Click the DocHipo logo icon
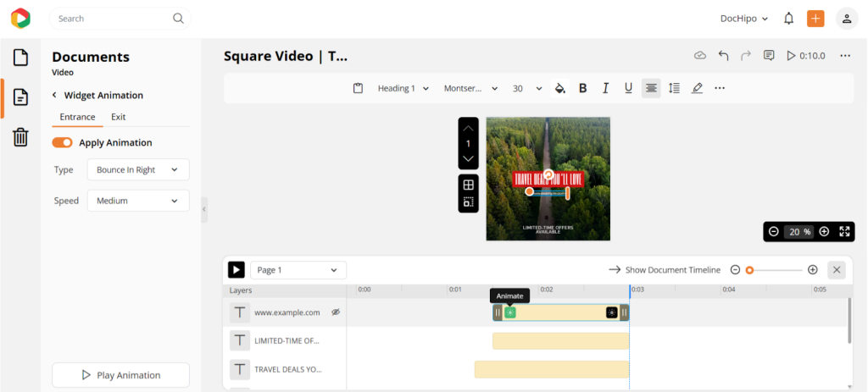The height and width of the screenshot is (392, 868). 20,19
